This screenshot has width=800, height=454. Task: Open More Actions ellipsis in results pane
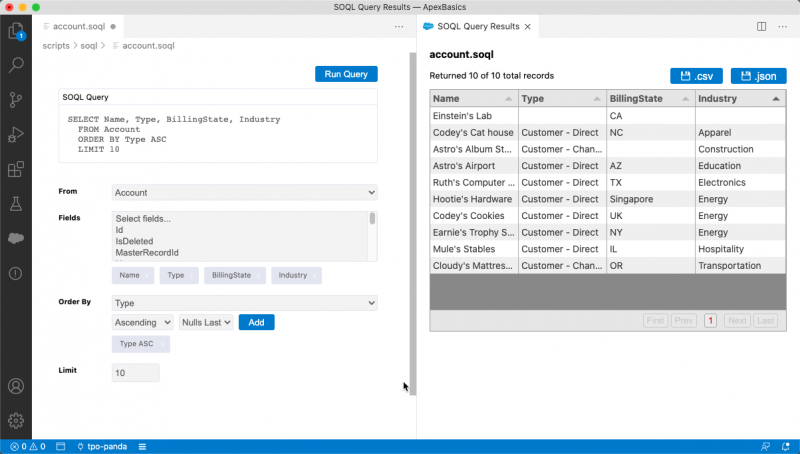[783, 27]
